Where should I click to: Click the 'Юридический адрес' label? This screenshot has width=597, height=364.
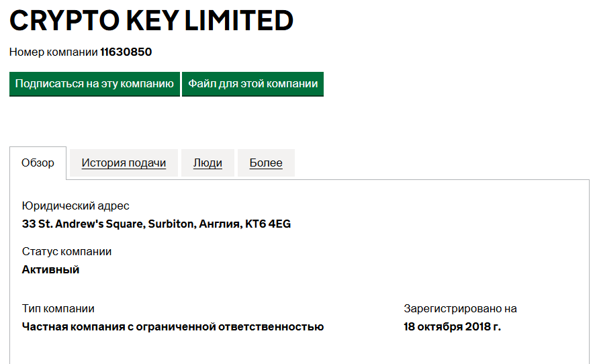[x=75, y=206]
